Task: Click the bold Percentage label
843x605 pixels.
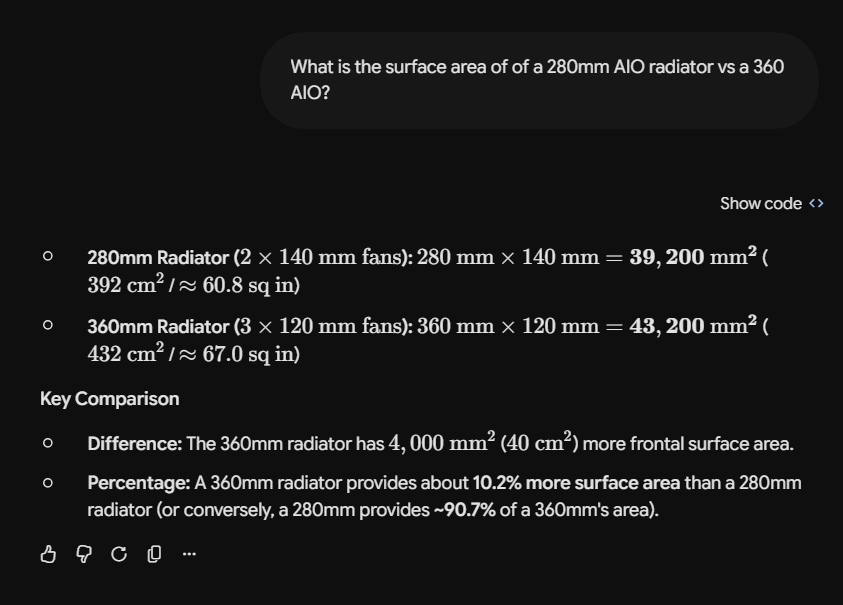Action: pos(139,483)
